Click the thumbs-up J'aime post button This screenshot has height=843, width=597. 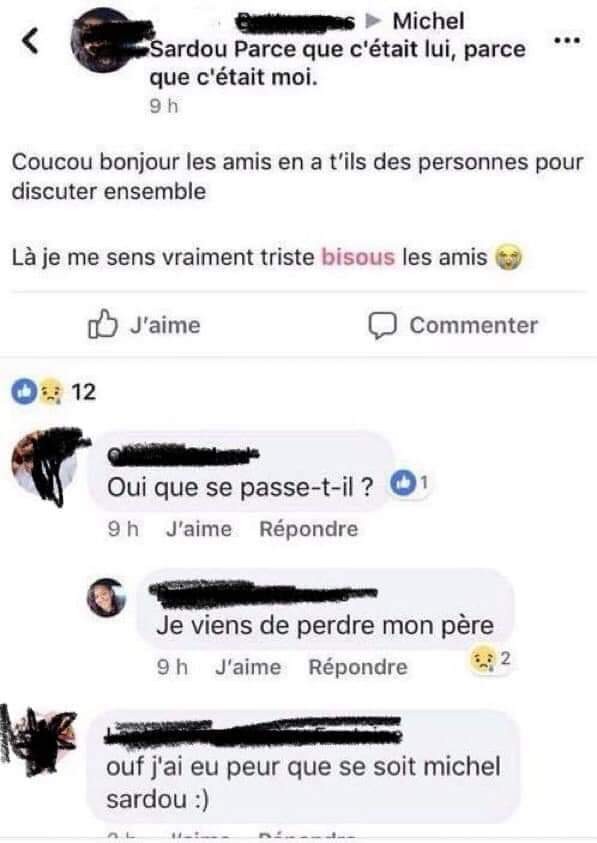pos(144,325)
